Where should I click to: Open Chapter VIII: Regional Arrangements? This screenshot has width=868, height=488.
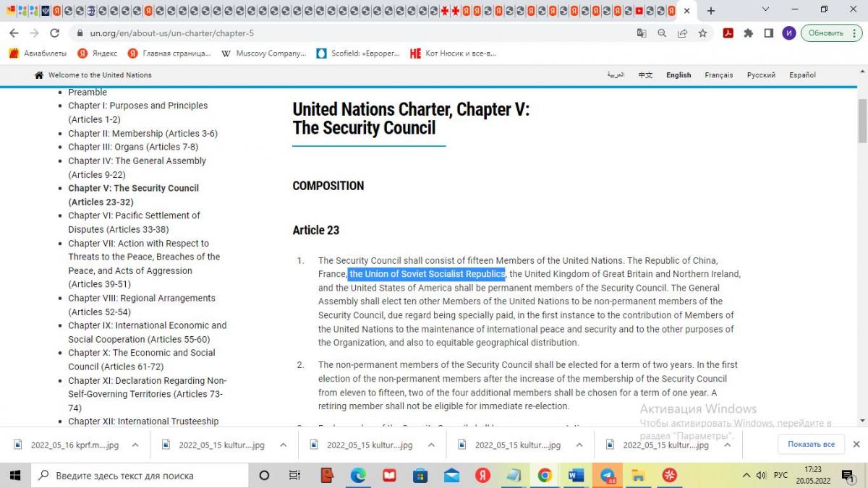[142, 305]
